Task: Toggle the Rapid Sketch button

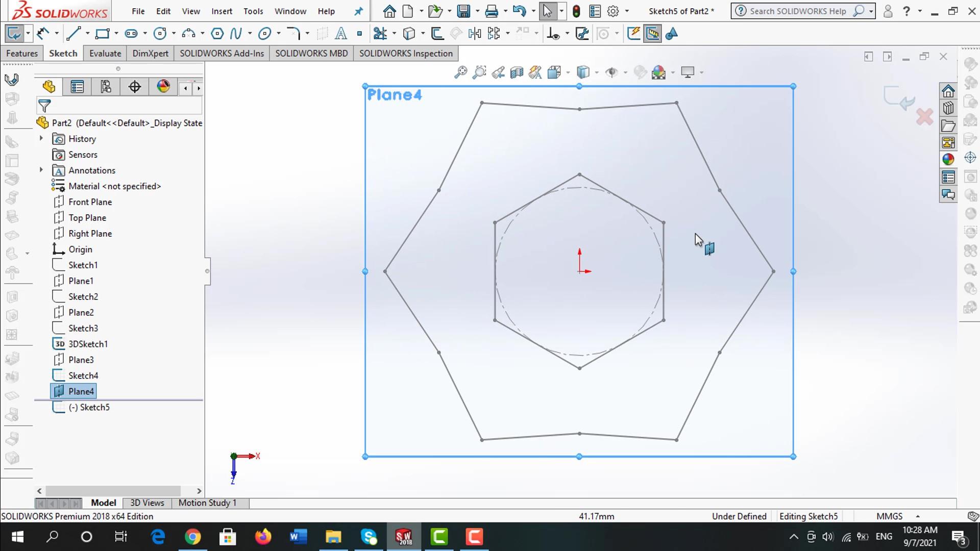Action: pyautogui.click(x=633, y=34)
